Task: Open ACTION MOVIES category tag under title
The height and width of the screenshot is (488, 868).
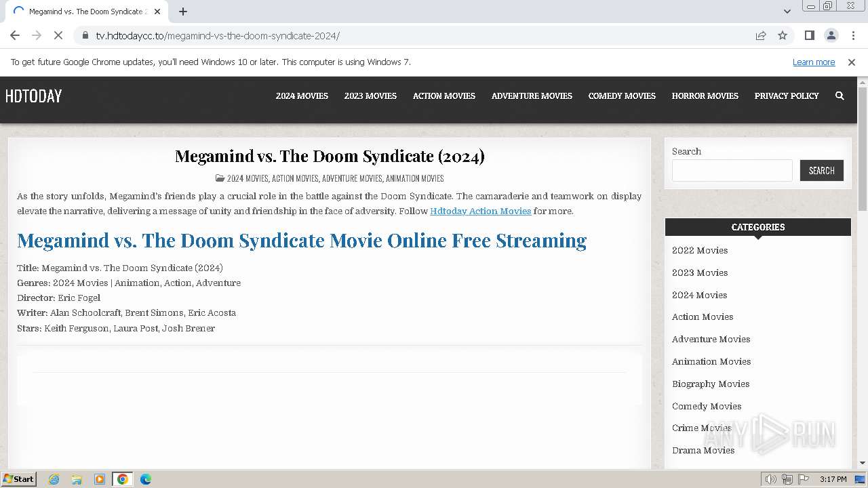Action: pos(295,179)
